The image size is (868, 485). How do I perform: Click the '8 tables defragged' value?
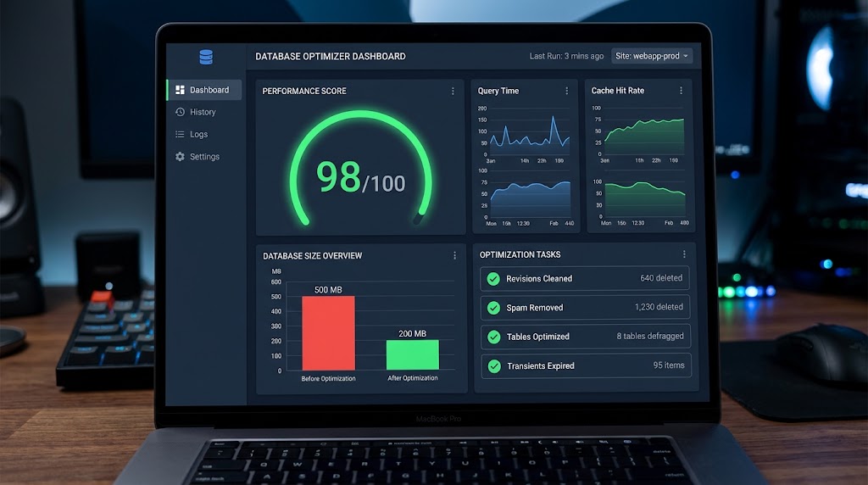click(x=650, y=336)
